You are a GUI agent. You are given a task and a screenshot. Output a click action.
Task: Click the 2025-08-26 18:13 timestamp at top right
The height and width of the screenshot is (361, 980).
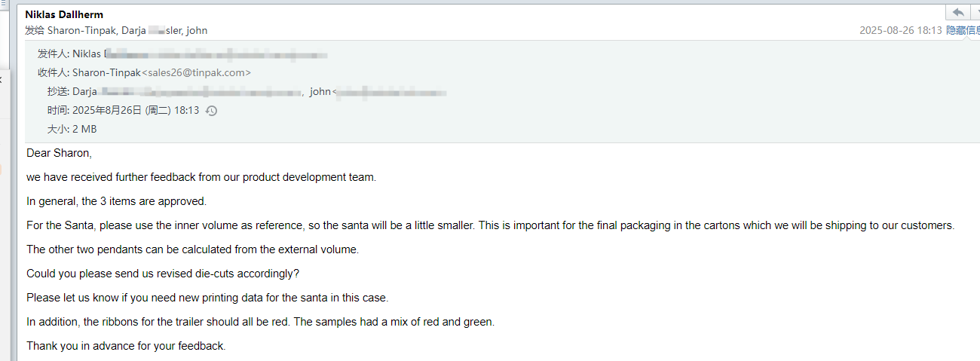pos(900,31)
